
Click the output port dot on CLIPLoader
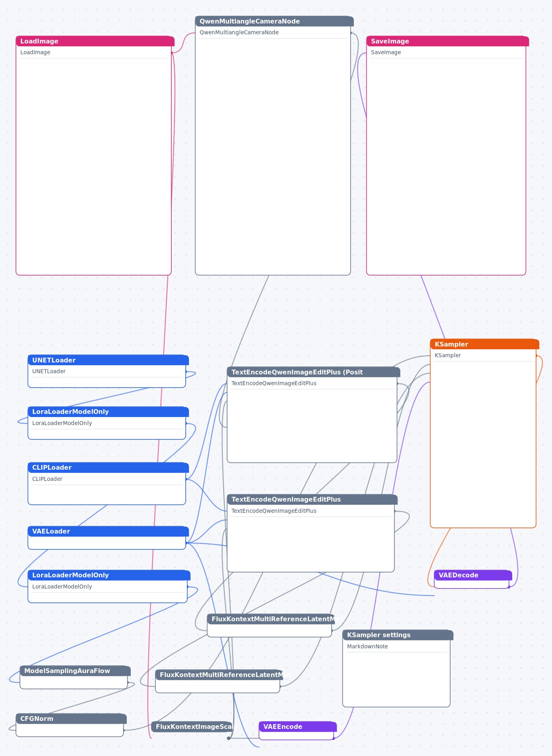[x=186, y=479]
